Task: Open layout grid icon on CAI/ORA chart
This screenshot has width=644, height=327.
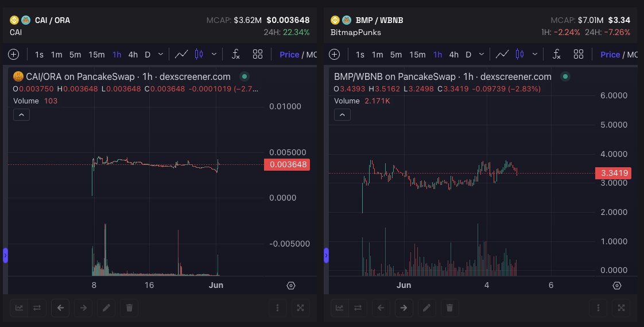Action: 258,54
